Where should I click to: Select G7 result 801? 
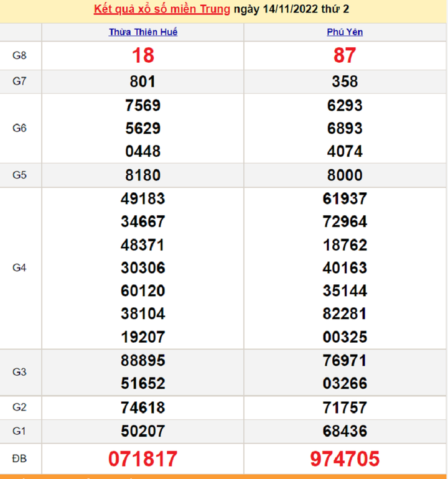(x=143, y=81)
